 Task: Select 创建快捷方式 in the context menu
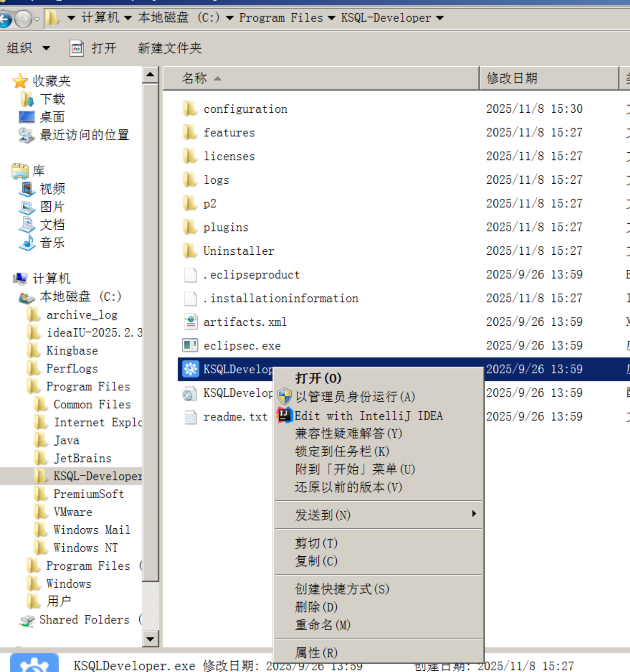(341, 589)
